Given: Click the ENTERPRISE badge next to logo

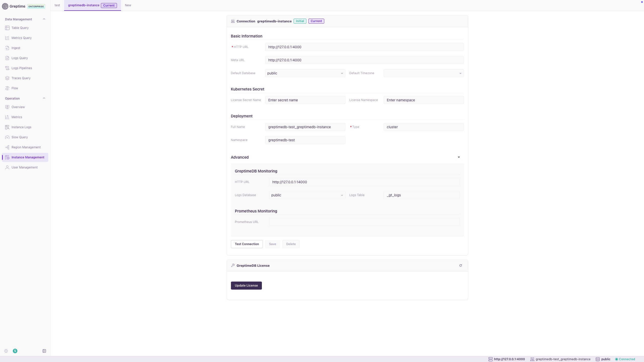Looking at the screenshot, I should pyautogui.click(x=36, y=7).
